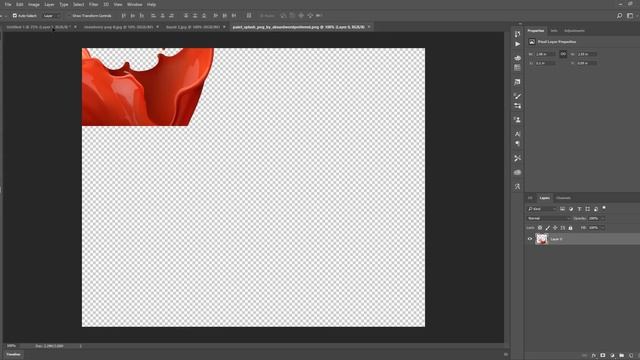Select the Properties panel tab
640x360 pixels.
click(x=536, y=31)
